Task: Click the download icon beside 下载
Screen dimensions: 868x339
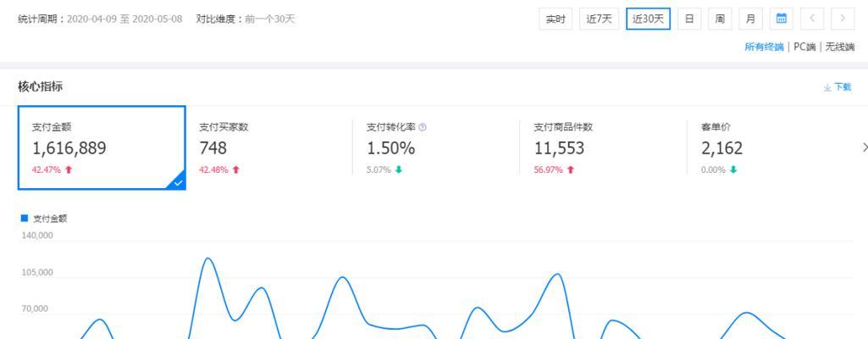Action: (x=827, y=87)
